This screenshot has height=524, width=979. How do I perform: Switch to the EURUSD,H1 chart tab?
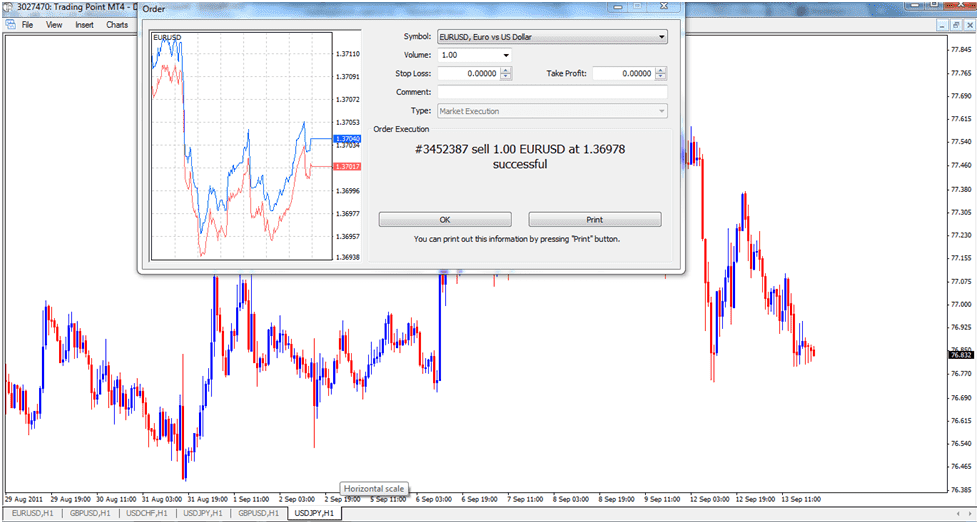[33, 513]
